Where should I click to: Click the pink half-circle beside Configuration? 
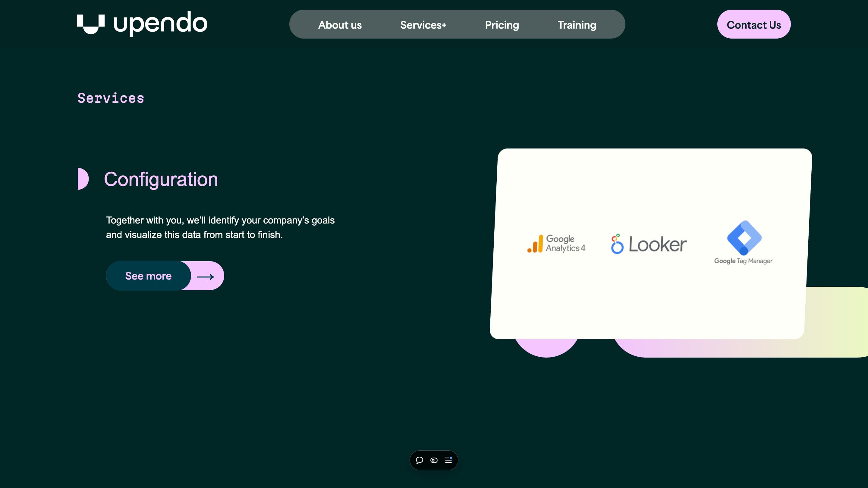pyautogui.click(x=83, y=179)
